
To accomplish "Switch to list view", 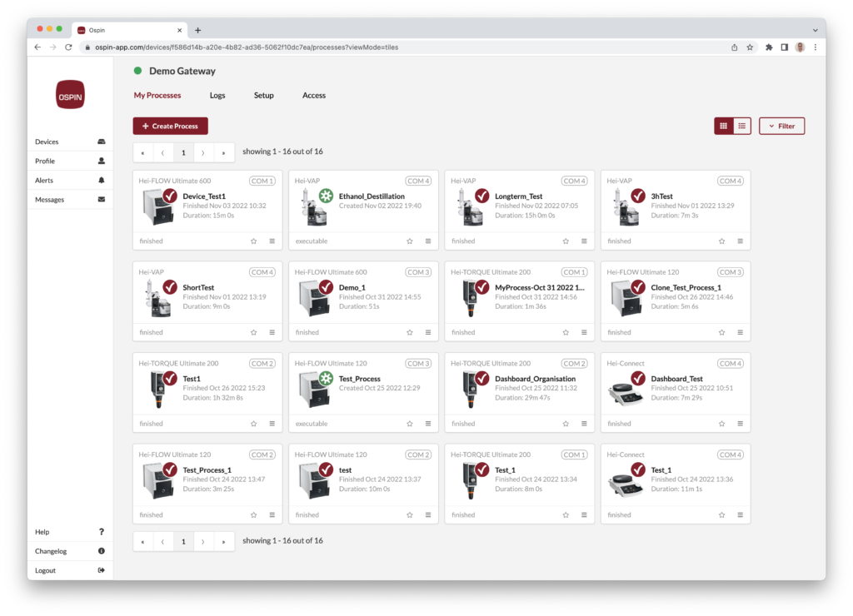I will point(742,126).
